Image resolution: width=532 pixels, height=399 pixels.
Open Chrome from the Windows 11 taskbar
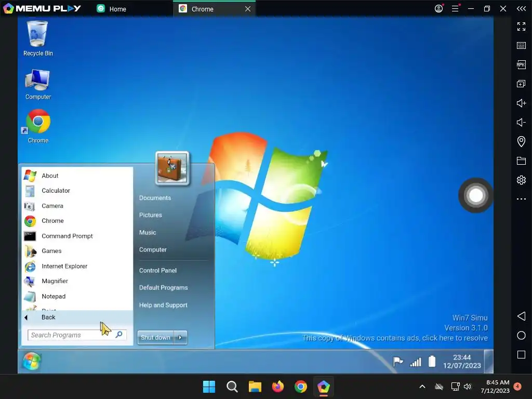click(x=301, y=387)
